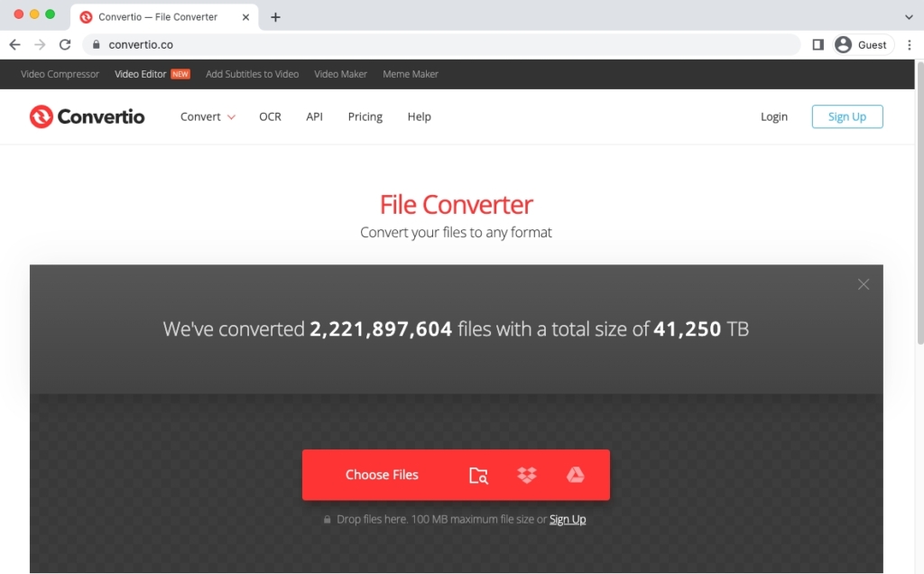Open the Guest profile menu
This screenshot has width=924, height=574.
point(862,44)
